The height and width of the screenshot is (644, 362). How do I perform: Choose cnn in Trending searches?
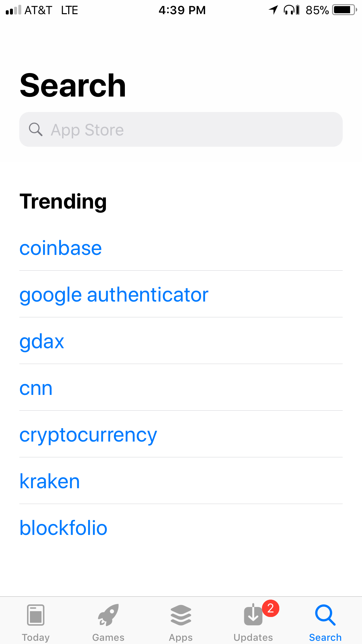click(x=36, y=388)
